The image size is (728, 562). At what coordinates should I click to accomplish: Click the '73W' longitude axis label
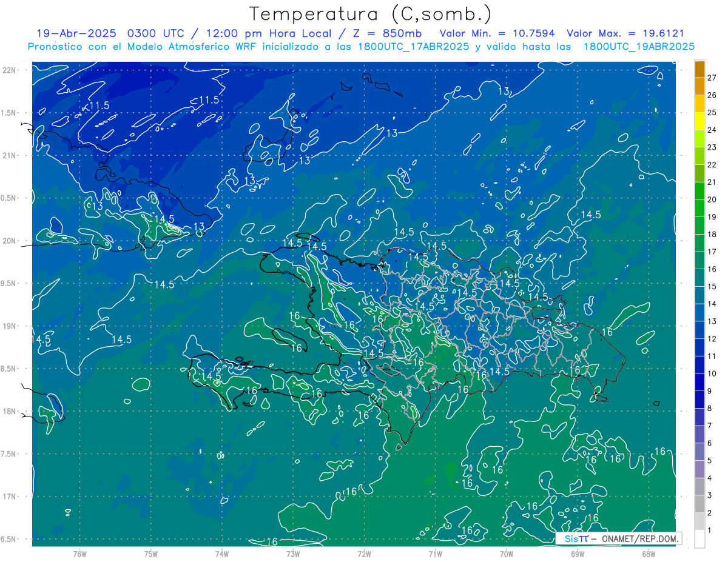click(x=293, y=554)
